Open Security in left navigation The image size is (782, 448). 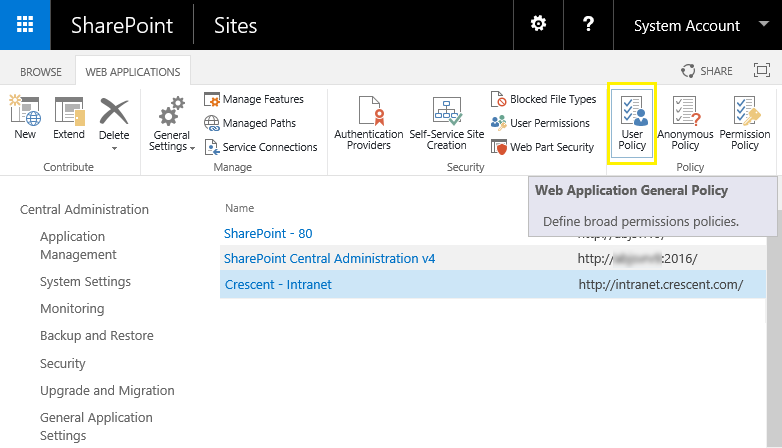(63, 363)
